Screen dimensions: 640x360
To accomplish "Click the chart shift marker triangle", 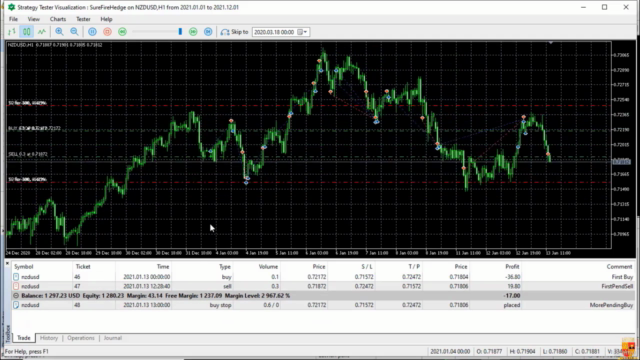I will 551,42.
